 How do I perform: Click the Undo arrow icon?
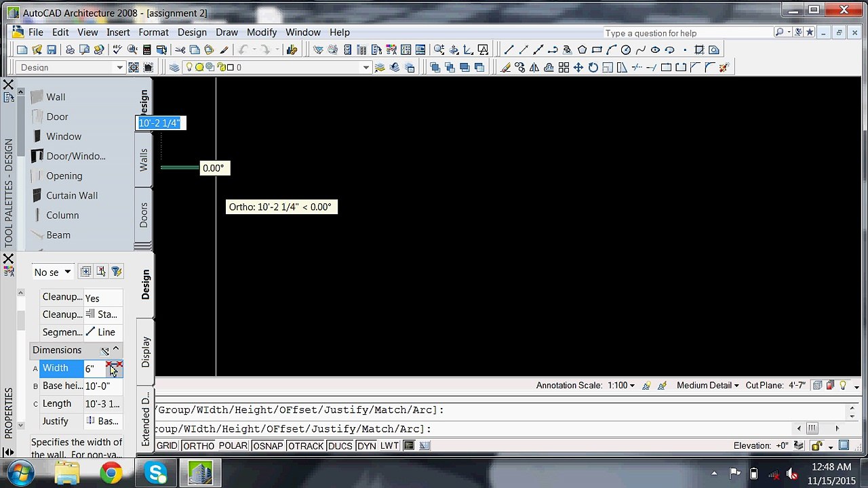point(243,49)
